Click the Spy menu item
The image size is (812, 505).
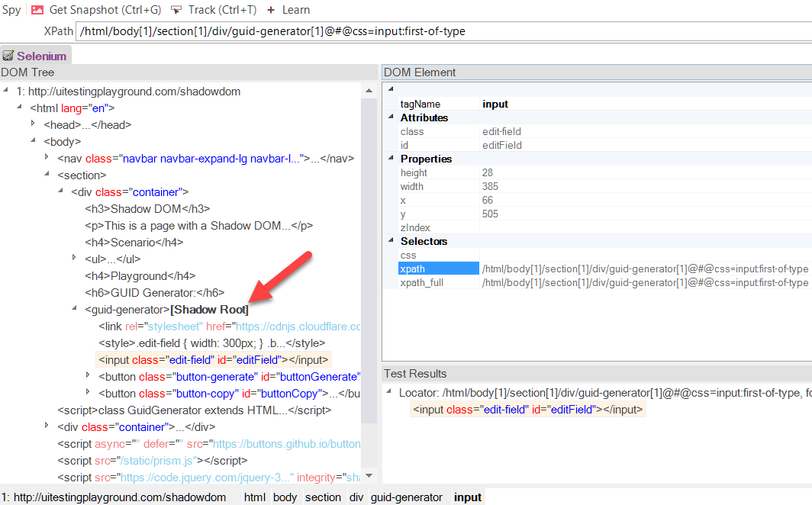pos(11,10)
